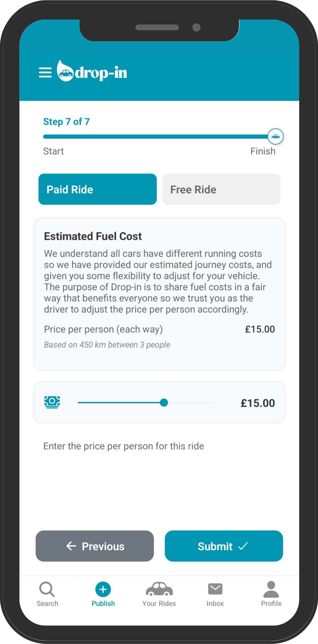The width and height of the screenshot is (318, 644).
Task: Click the car progress marker at Finish
Action: click(x=275, y=137)
